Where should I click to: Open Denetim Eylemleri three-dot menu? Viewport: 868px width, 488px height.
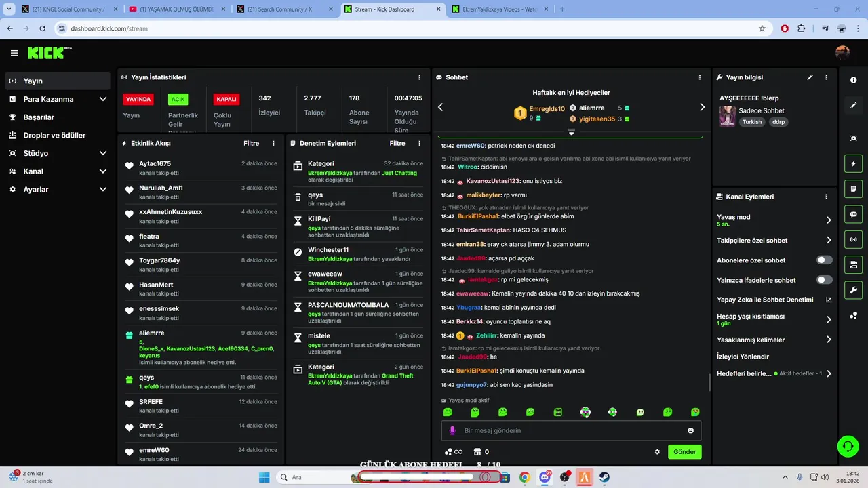(x=419, y=144)
